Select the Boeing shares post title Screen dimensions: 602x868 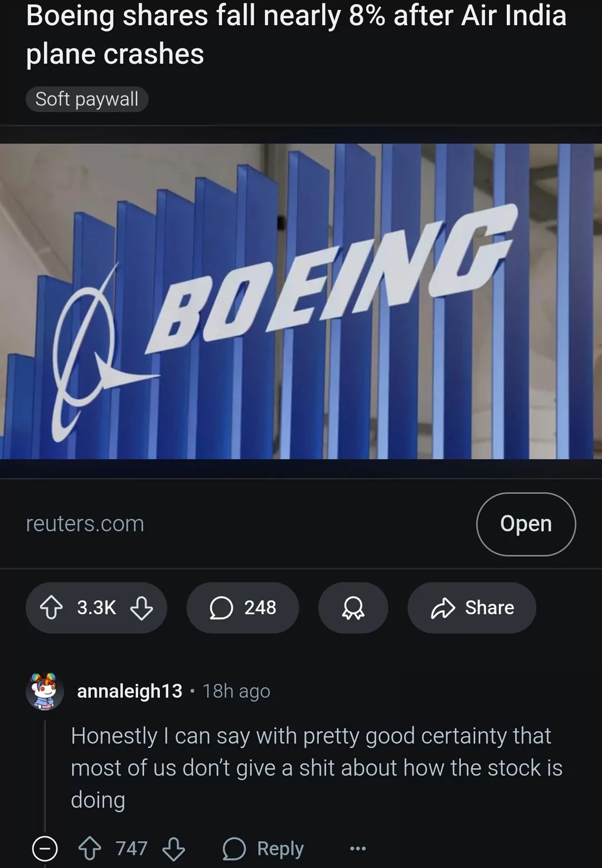tap(295, 35)
